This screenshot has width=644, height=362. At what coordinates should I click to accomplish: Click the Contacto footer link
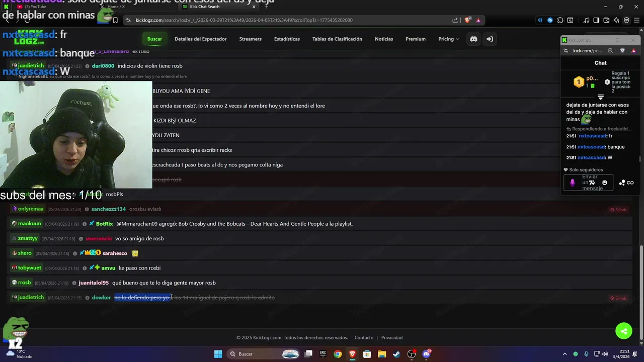[364, 337]
